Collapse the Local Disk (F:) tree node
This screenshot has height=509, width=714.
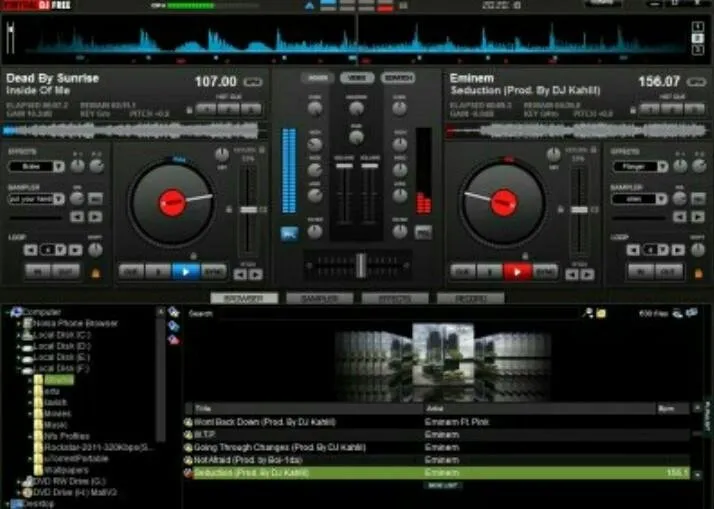pos(18,369)
